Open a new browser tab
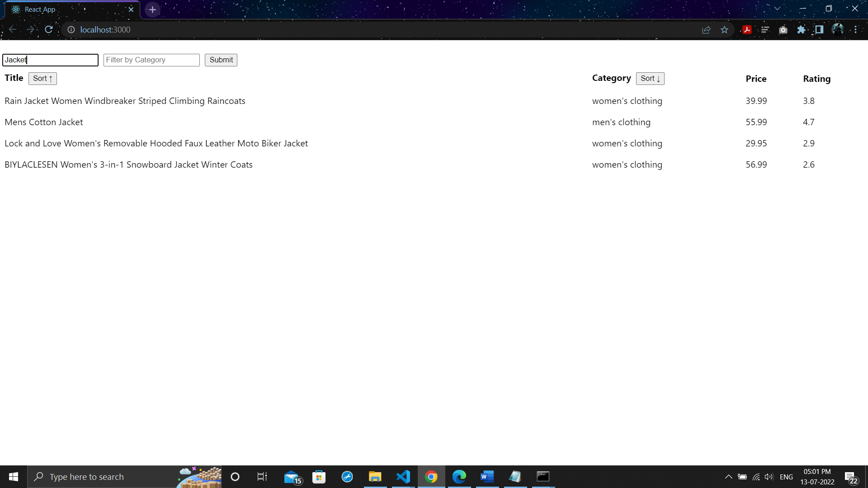This screenshot has height=488, width=868. click(152, 9)
